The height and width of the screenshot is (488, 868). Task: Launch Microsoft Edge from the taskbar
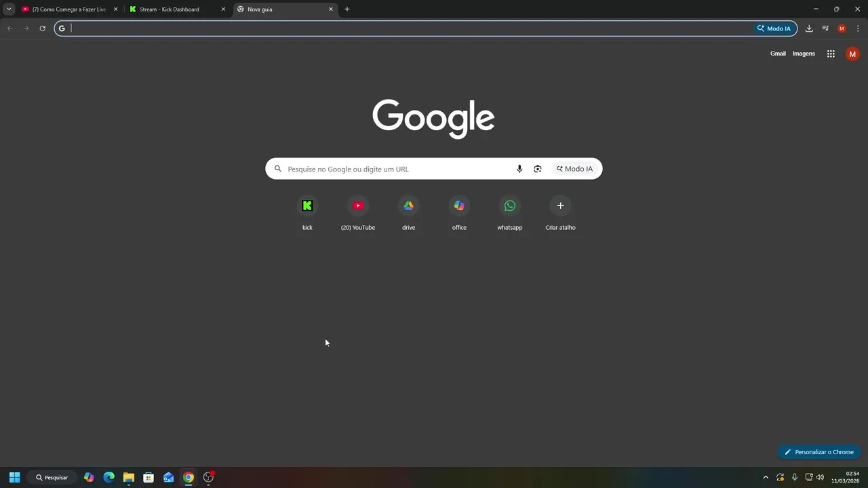(x=109, y=477)
